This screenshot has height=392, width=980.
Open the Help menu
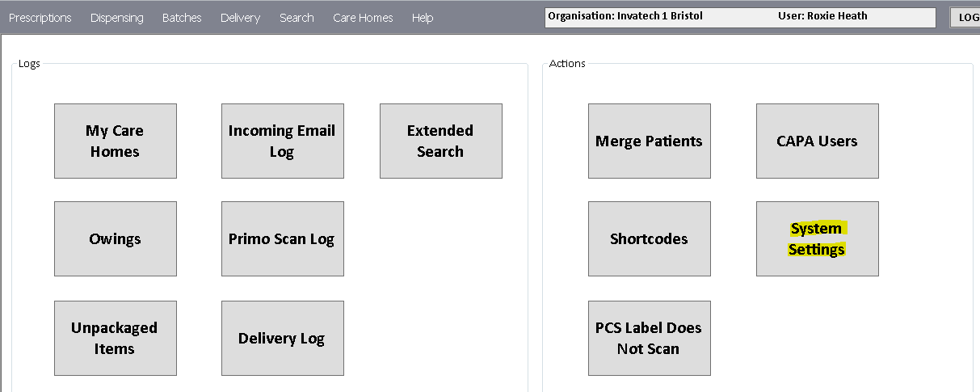(x=423, y=18)
